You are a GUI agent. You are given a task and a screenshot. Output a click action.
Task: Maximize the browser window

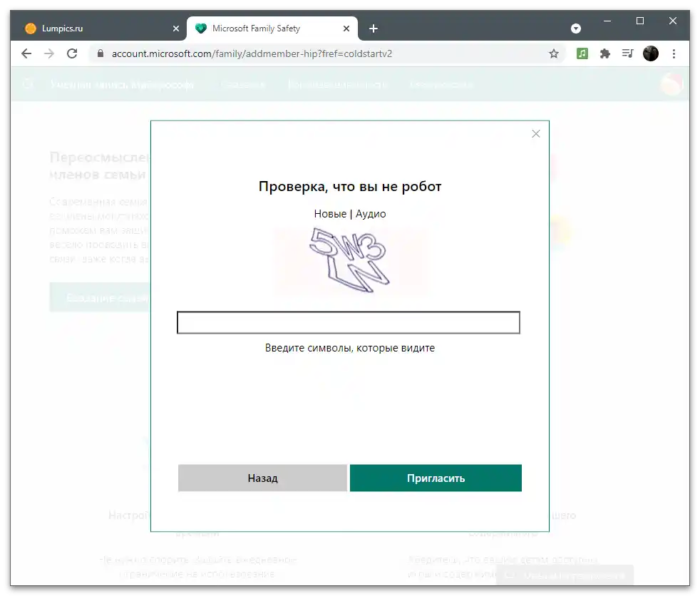639,21
